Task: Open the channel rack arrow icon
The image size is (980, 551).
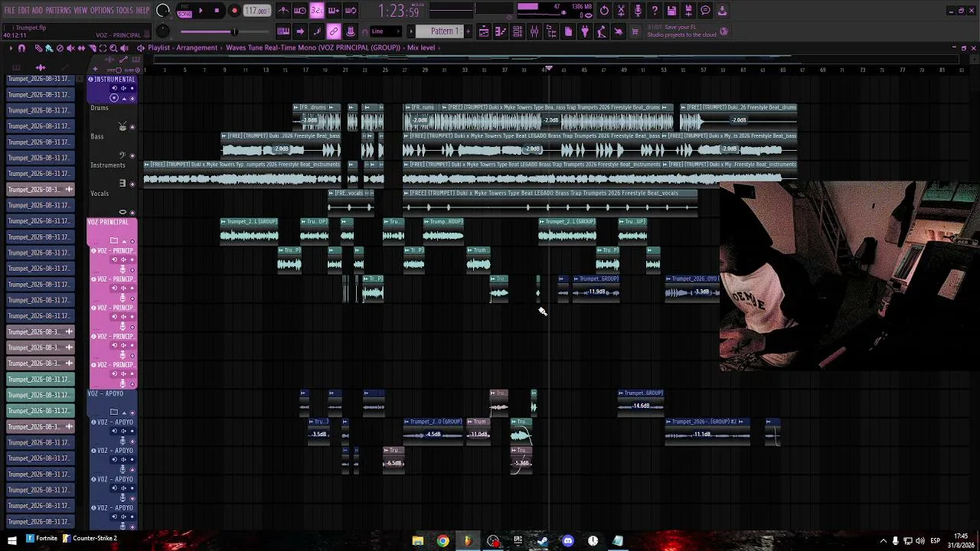Action: [x=300, y=31]
